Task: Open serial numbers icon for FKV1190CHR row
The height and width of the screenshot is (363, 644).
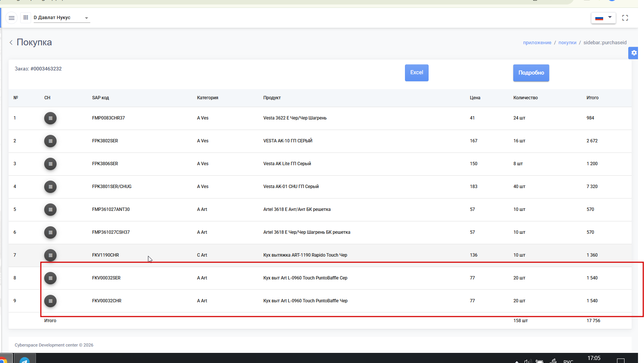Action: (x=50, y=255)
